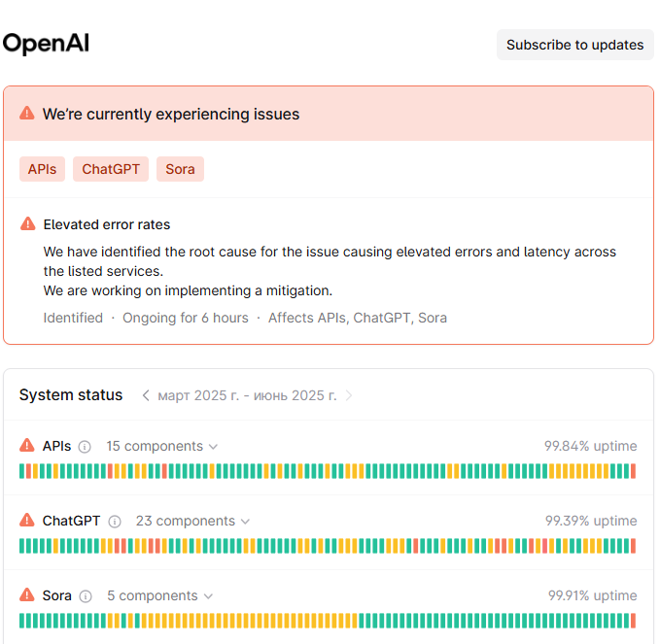Expand the 15 components list for APIs

click(161, 446)
